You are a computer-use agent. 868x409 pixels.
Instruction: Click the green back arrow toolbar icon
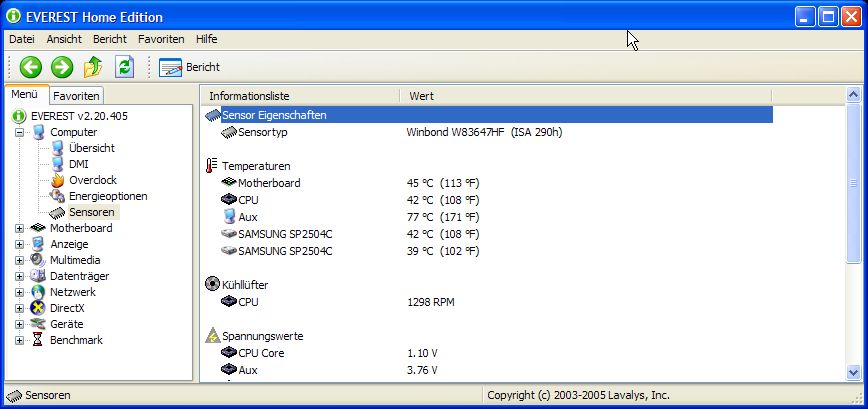31,67
